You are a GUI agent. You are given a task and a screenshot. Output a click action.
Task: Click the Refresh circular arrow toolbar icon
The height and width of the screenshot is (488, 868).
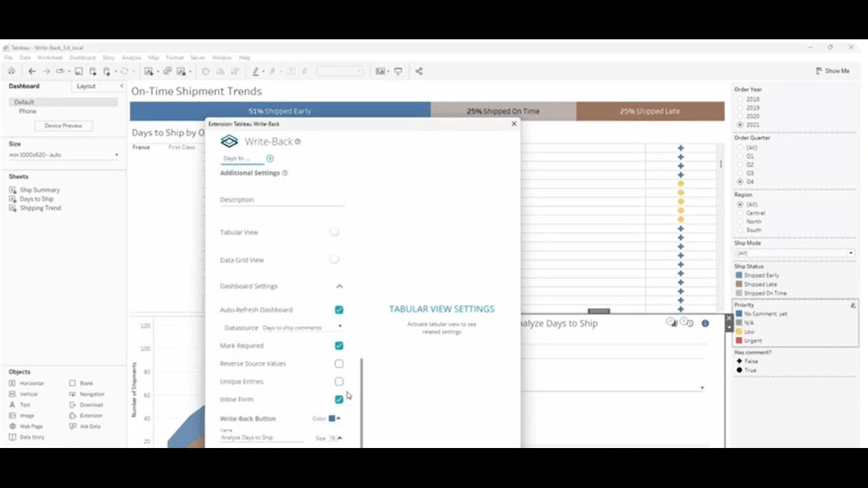[x=125, y=71]
